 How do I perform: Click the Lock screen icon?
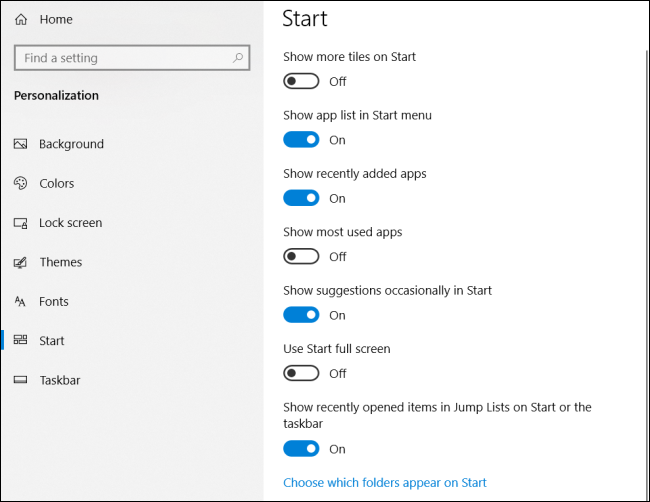pyautogui.click(x=21, y=223)
